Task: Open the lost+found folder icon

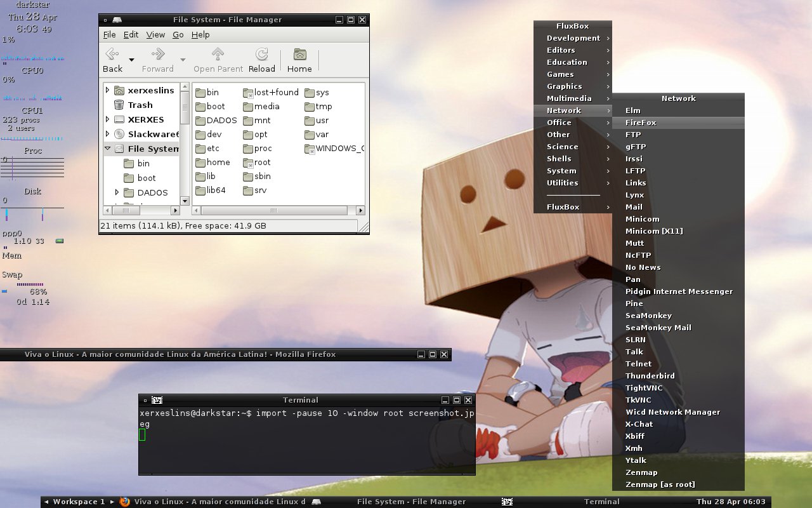Action: (x=248, y=93)
